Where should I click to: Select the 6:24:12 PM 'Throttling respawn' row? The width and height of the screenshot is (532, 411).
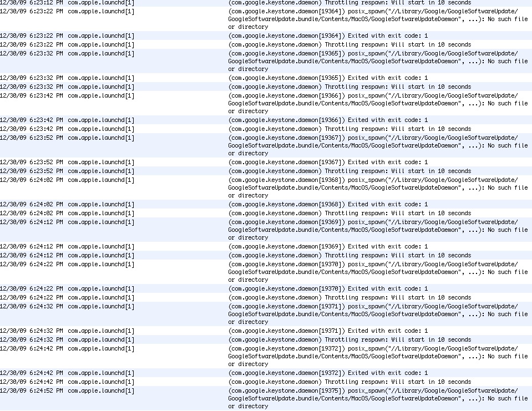[x=266, y=255]
